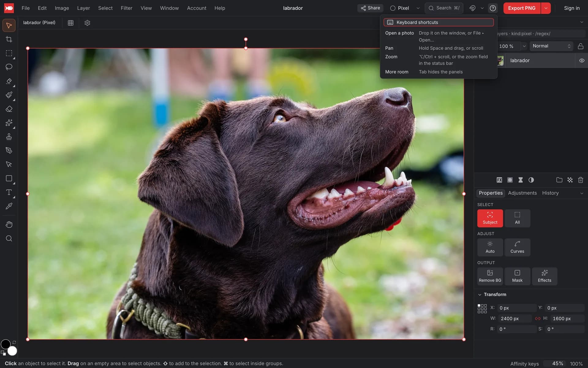Click the FX layer effects icon

tap(499, 180)
